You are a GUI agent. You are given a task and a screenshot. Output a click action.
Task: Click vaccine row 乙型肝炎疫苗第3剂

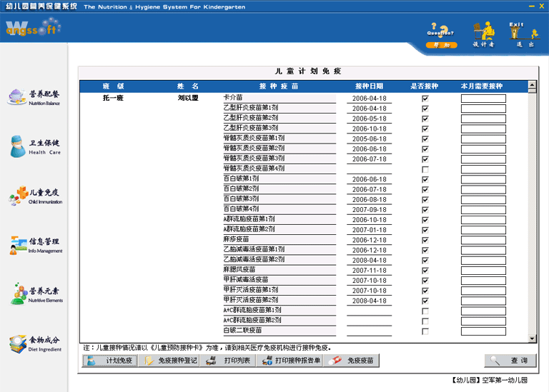(x=280, y=128)
